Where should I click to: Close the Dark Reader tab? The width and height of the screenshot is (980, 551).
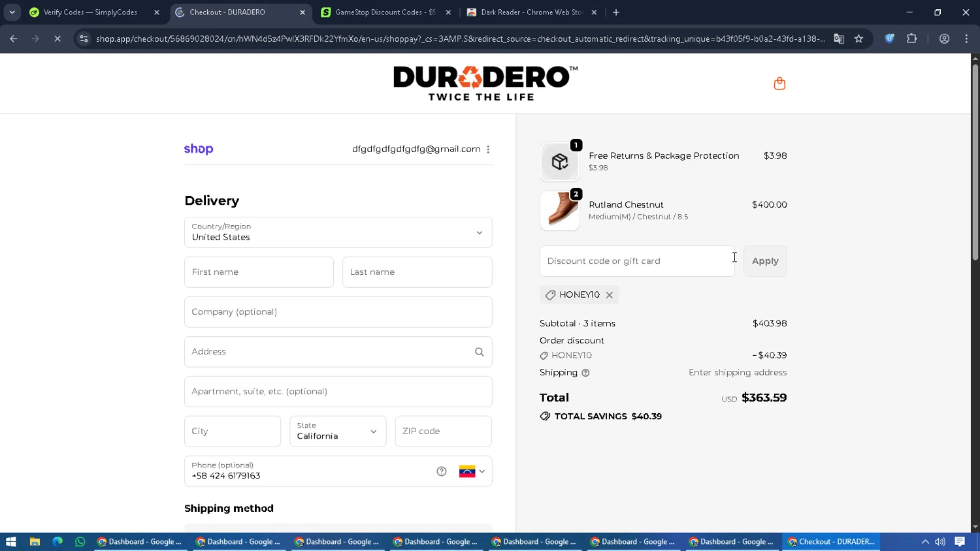tap(594, 12)
